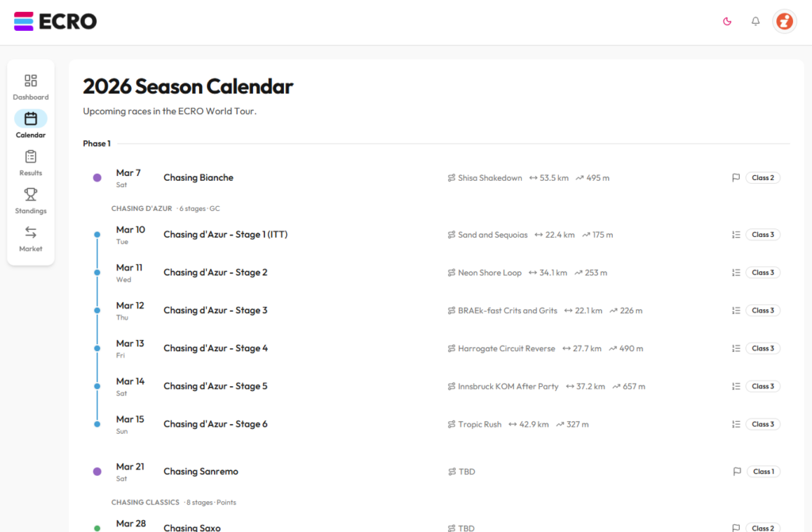
Task: Open the Market exchange icon
Action: pyautogui.click(x=30, y=233)
